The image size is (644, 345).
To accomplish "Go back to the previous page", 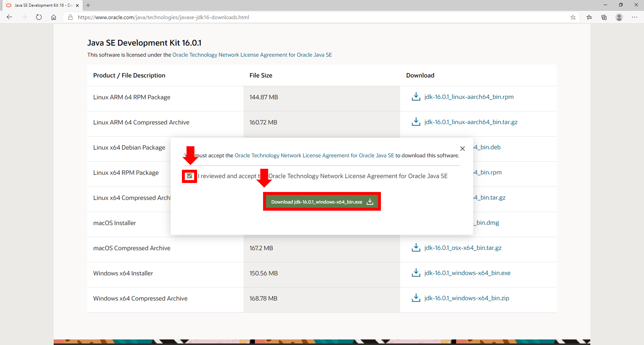I will pos(9,17).
